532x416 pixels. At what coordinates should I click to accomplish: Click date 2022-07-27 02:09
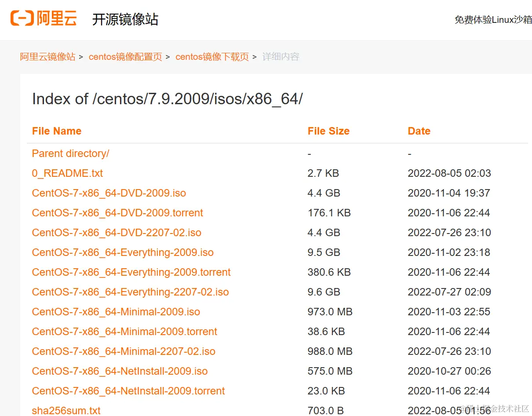[449, 292]
